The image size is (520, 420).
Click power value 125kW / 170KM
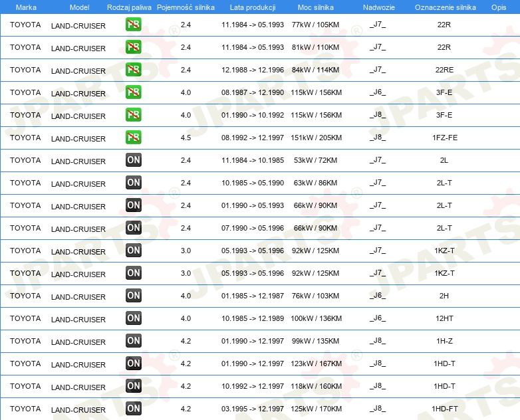pyautogui.click(x=316, y=409)
